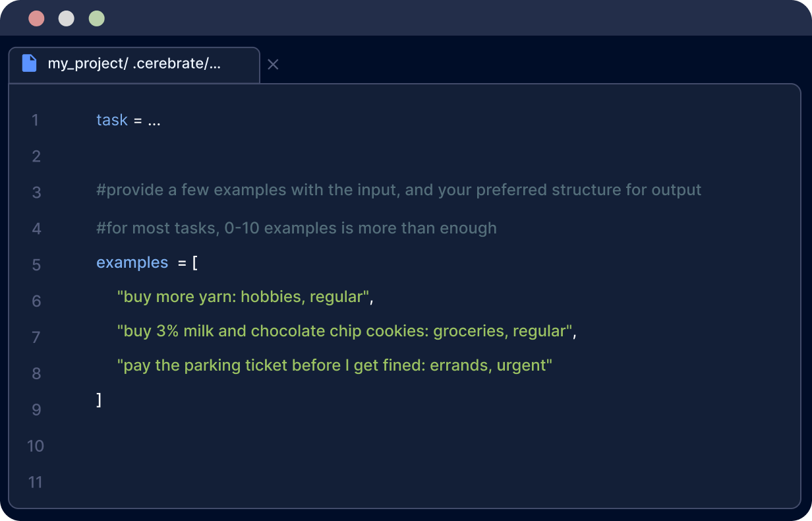Click the red window close dot
The width and height of the screenshot is (812, 521).
(x=36, y=18)
